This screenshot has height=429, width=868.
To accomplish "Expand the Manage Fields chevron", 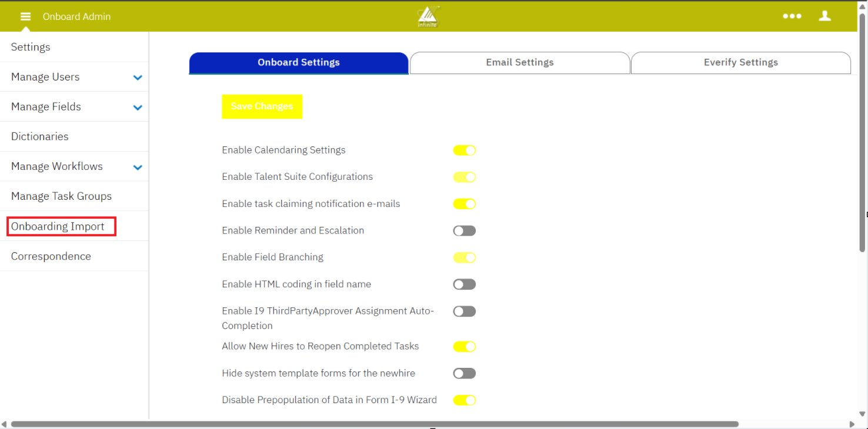I will 138,108.
